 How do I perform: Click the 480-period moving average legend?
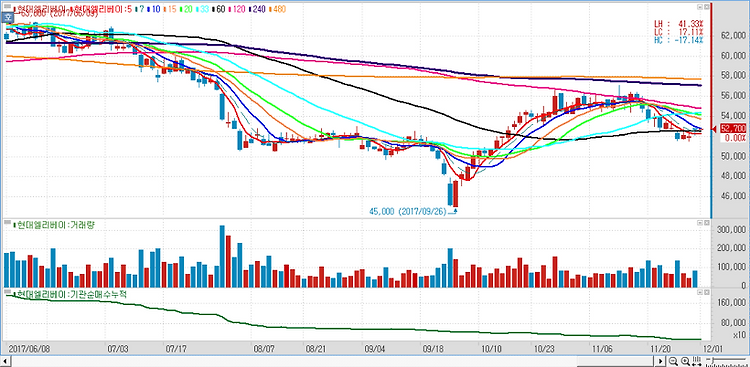pos(276,9)
